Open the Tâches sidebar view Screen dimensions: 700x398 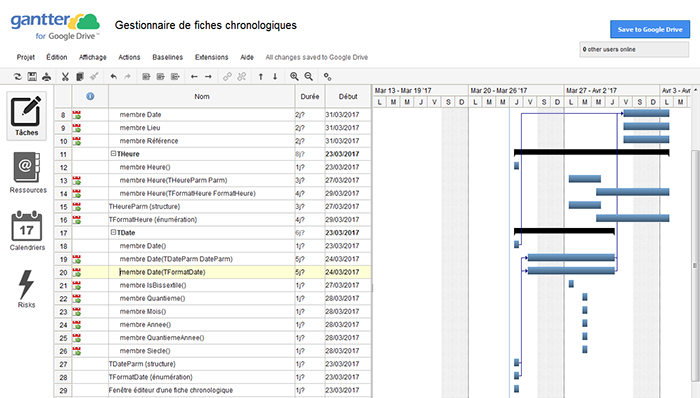click(x=26, y=116)
